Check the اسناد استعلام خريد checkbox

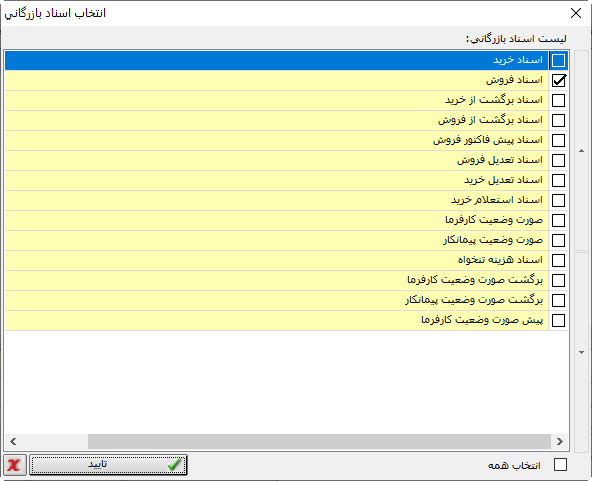point(558,200)
